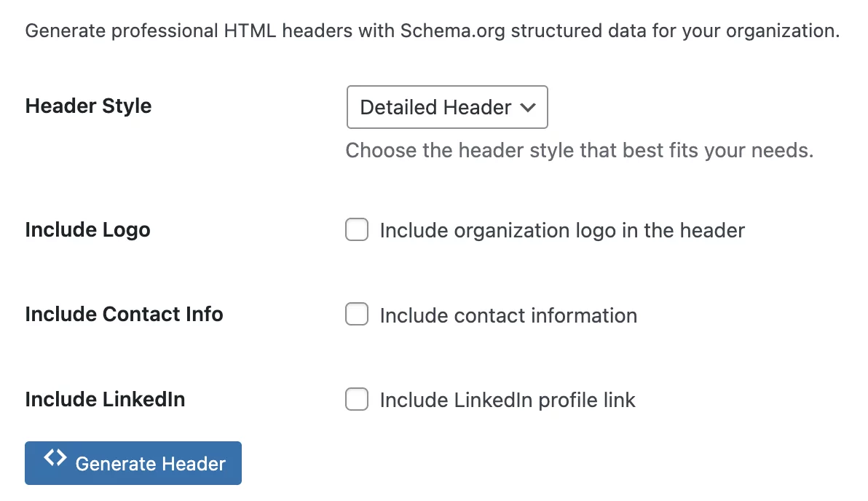
Task: Open the Detailed Header dropdown
Action: click(446, 108)
